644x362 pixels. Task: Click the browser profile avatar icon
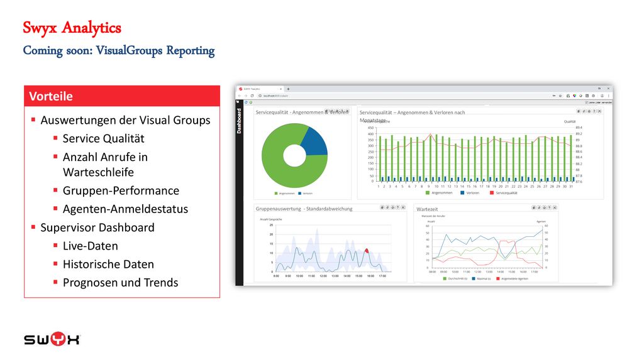tap(602, 96)
